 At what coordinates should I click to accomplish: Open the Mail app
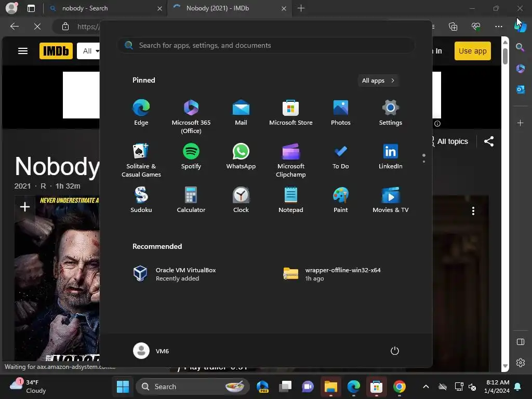(241, 113)
